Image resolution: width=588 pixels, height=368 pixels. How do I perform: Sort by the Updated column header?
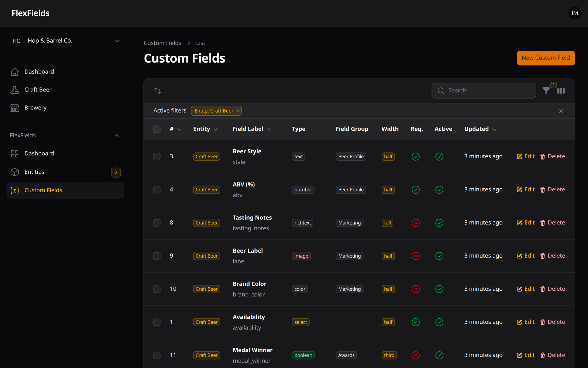click(x=480, y=129)
